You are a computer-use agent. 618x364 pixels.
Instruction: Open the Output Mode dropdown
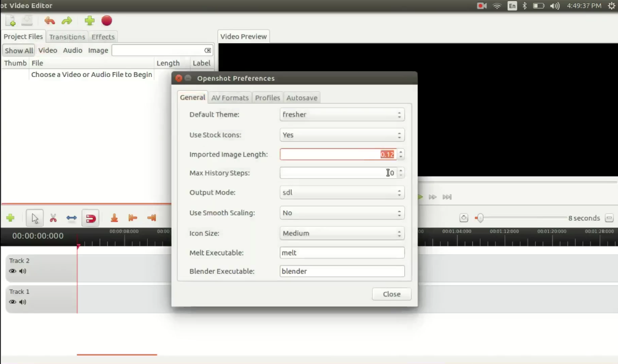[x=342, y=193]
